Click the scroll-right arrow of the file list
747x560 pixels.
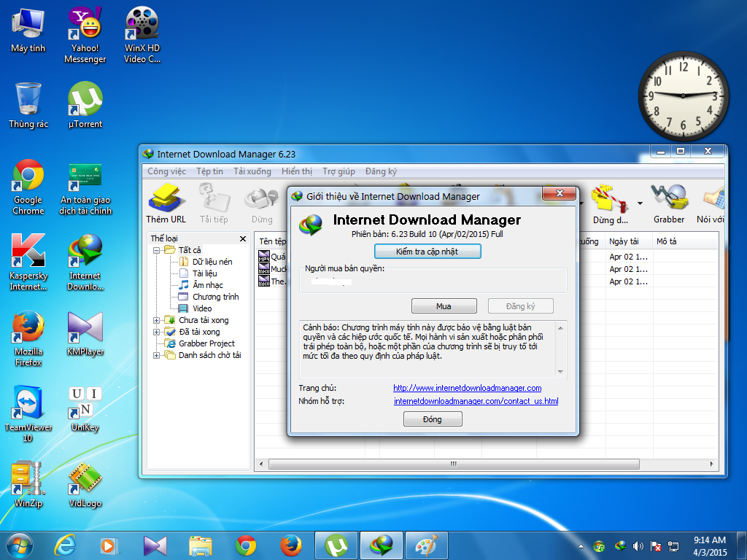[712, 464]
